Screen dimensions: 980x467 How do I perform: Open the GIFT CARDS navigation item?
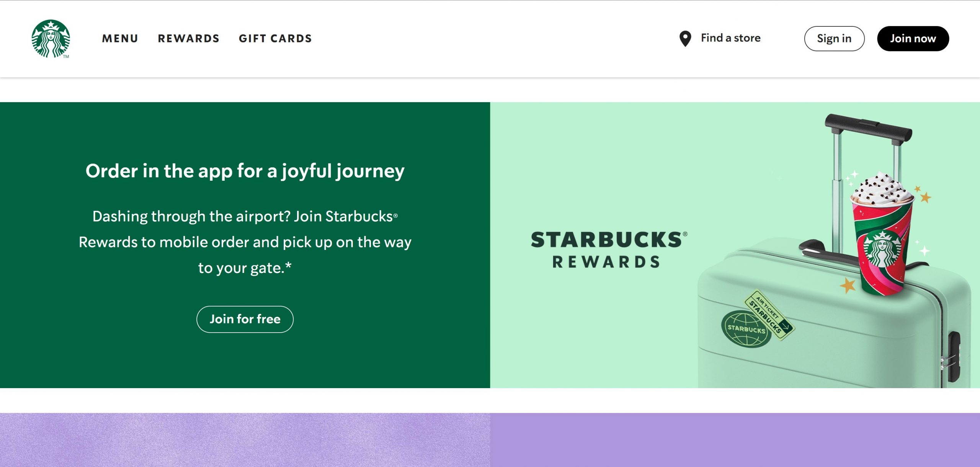[275, 39]
